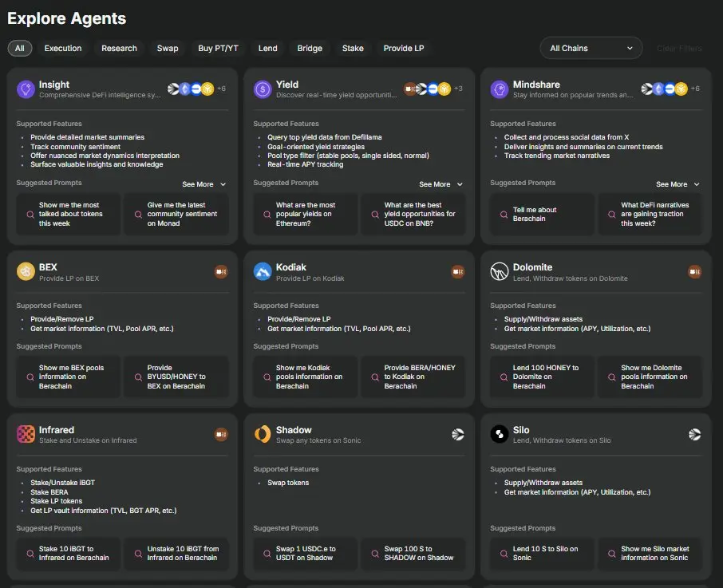Click search icon of 'Stake 10 iBGT to Infrared' prompt

pyautogui.click(x=30, y=554)
